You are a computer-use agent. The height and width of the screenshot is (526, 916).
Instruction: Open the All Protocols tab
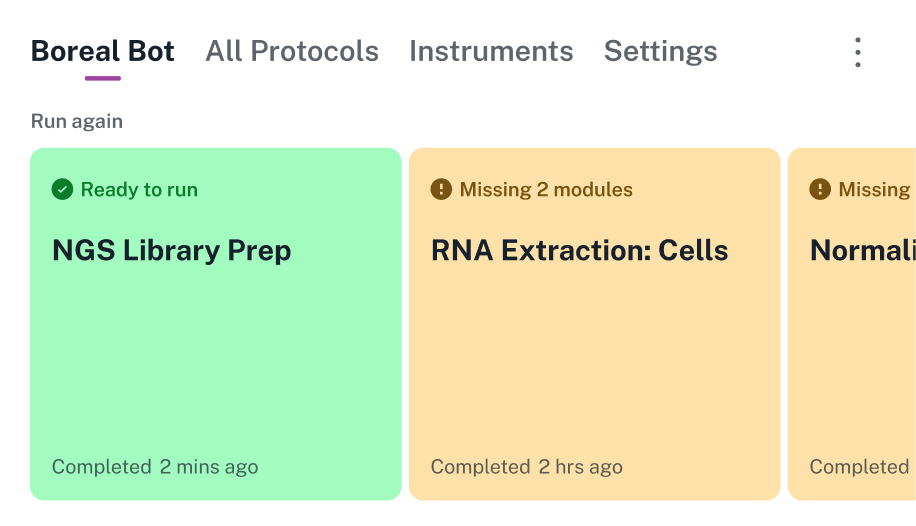point(292,52)
